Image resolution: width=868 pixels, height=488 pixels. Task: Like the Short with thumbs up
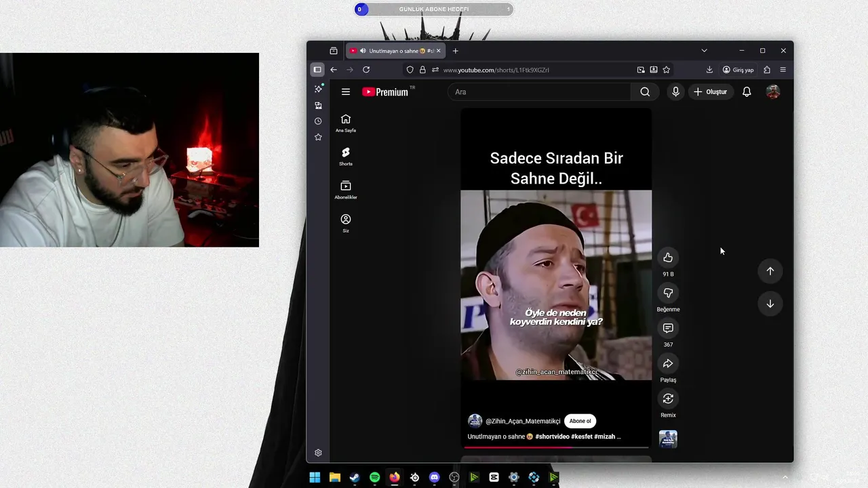click(x=668, y=258)
